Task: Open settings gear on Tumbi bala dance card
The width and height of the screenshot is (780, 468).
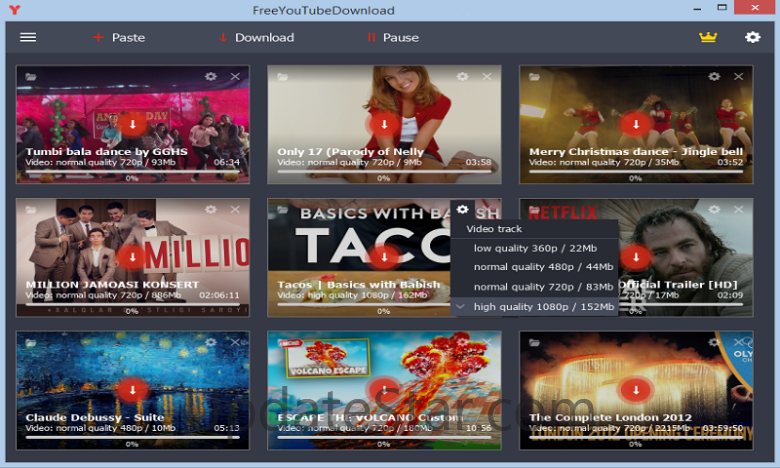Action: pyautogui.click(x=211, y=76)
